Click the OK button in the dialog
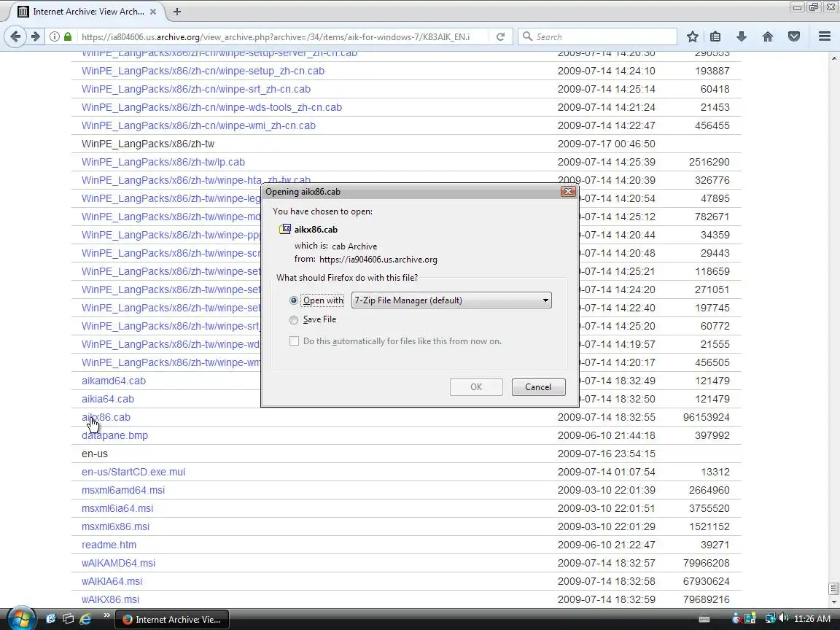 pyautogui.click(x=476, y=386)
